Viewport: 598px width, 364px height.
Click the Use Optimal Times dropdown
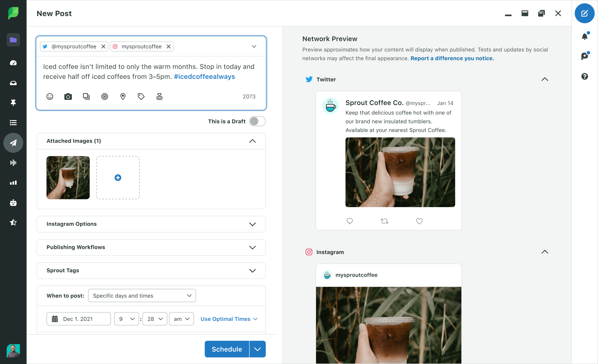click(x=229, y=318)
